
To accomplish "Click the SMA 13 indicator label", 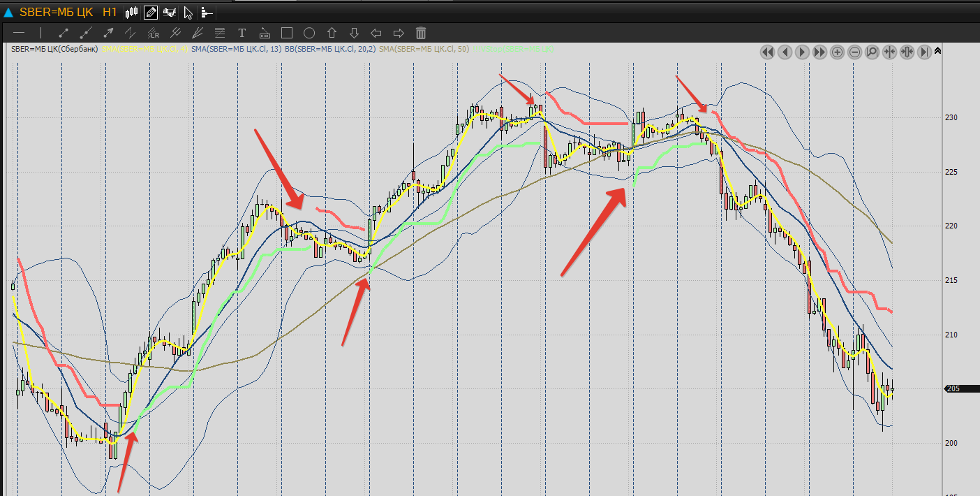I will 236,49.
